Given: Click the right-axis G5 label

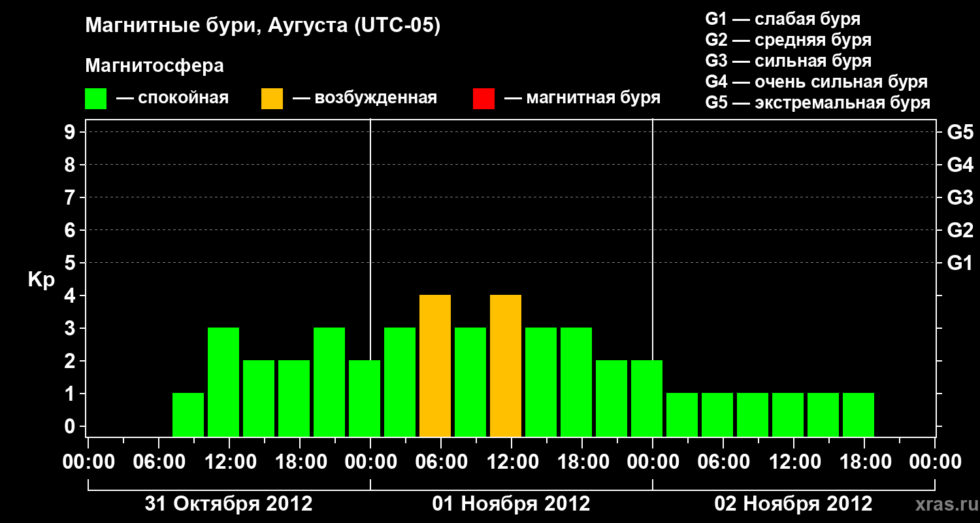Looking at the screenshot, I should click(x=960, y=132).
